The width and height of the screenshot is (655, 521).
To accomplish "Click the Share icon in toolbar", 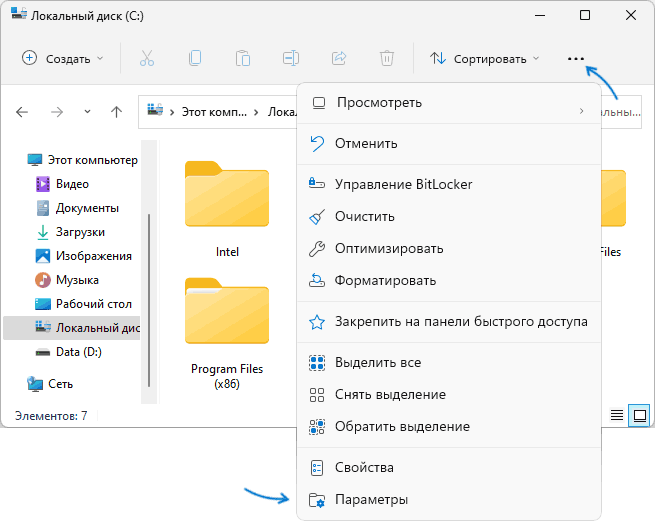I will tap(339, 58).
